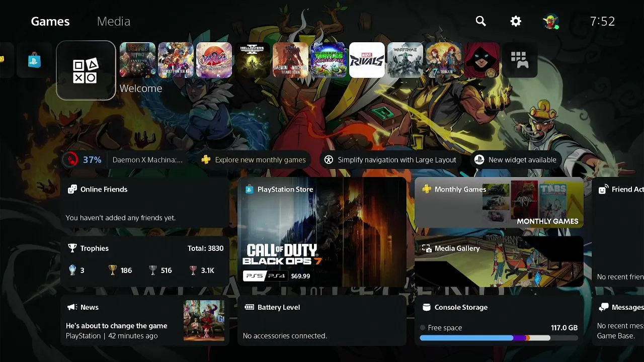
Task: Click the bronze trophy count icon
Action: (x=193, y=270)
